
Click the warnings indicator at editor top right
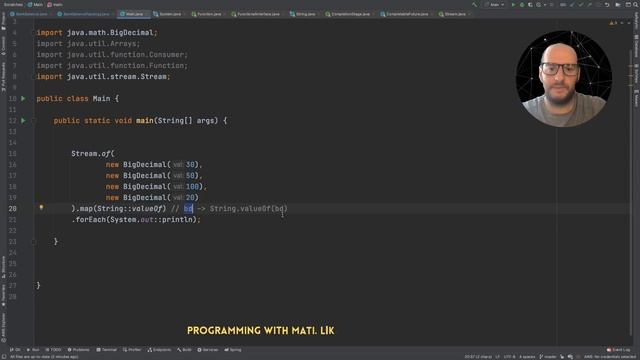pos(613,23)
